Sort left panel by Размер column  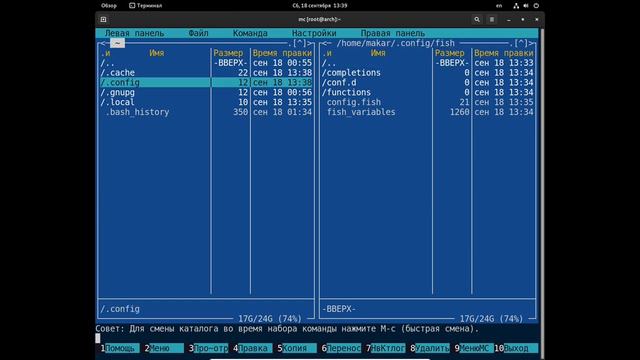tap(228, 53)
